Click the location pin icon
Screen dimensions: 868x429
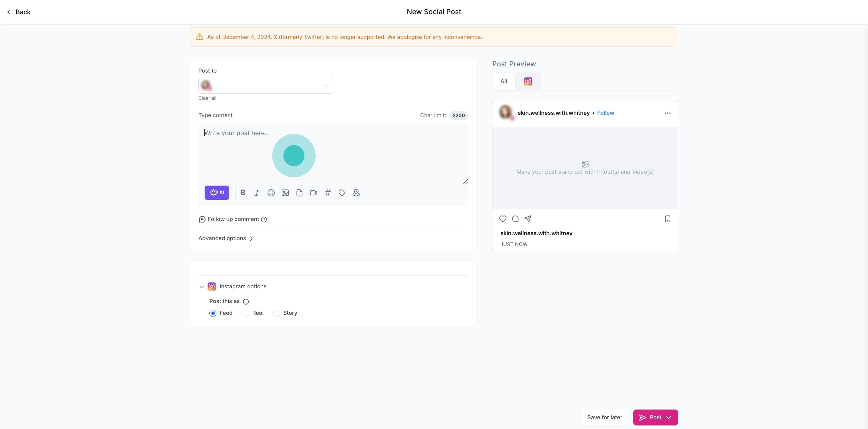(356, 193)
